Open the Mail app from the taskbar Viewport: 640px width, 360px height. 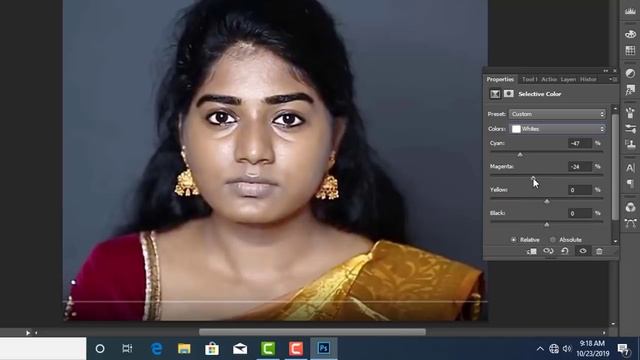pyautogui.click(x=240, y=349)
